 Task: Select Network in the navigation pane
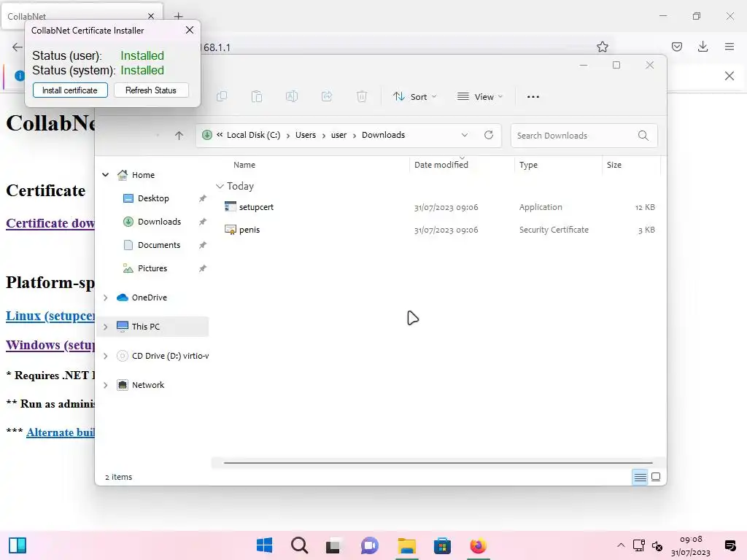147,385
